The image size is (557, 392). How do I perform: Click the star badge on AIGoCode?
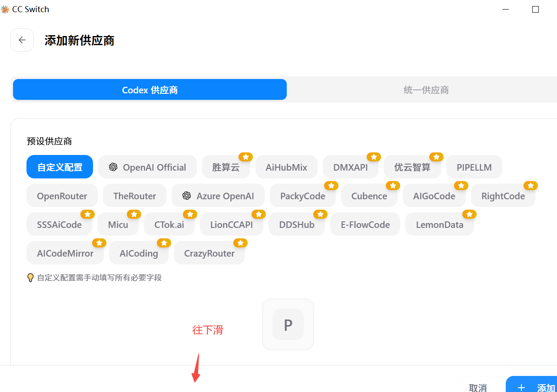pyautogui.click(x=461, y=185)
